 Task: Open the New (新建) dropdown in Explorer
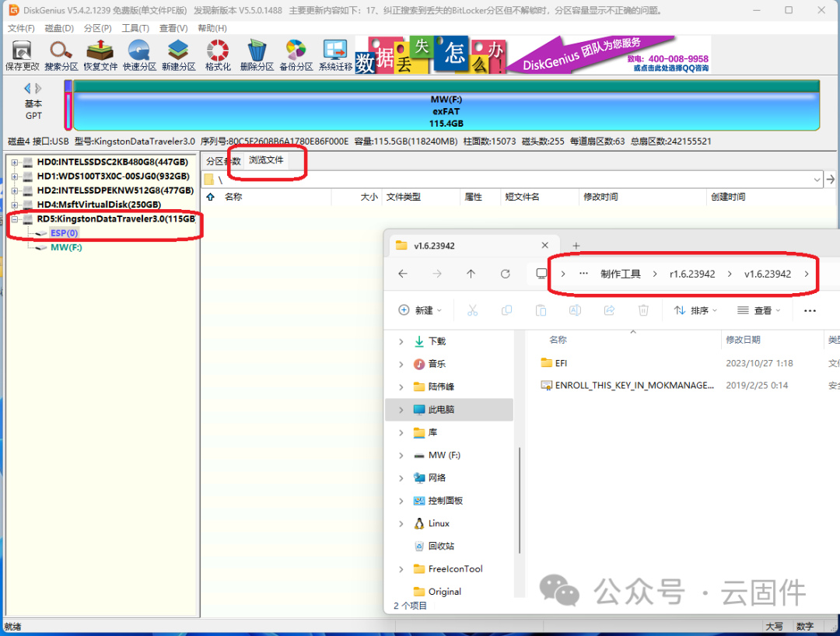coord(420,310)
